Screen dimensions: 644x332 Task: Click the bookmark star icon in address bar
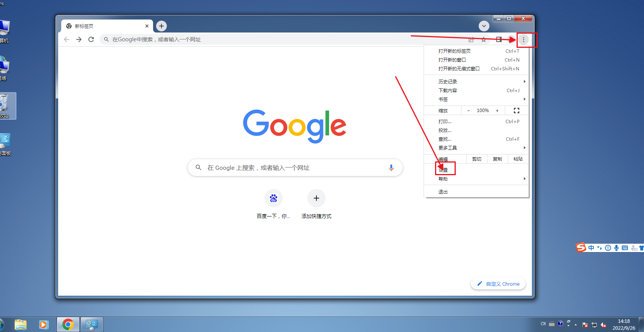484,39
